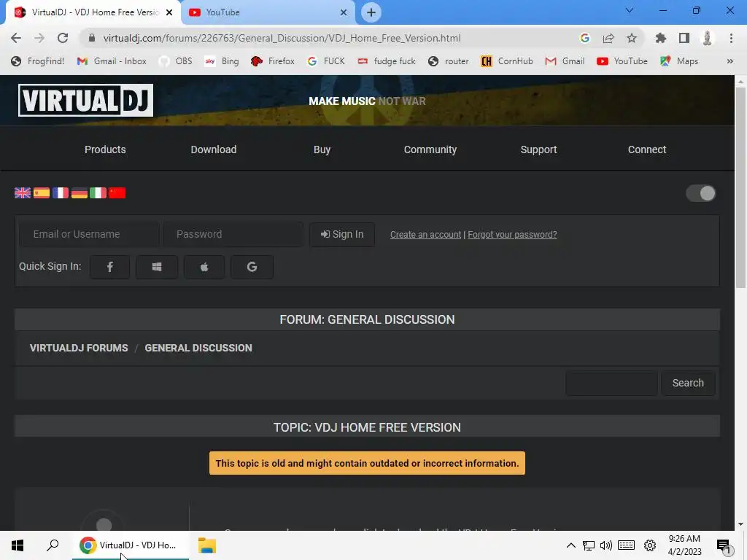Close the VirtualDJ tab

(x=169, y=12)
